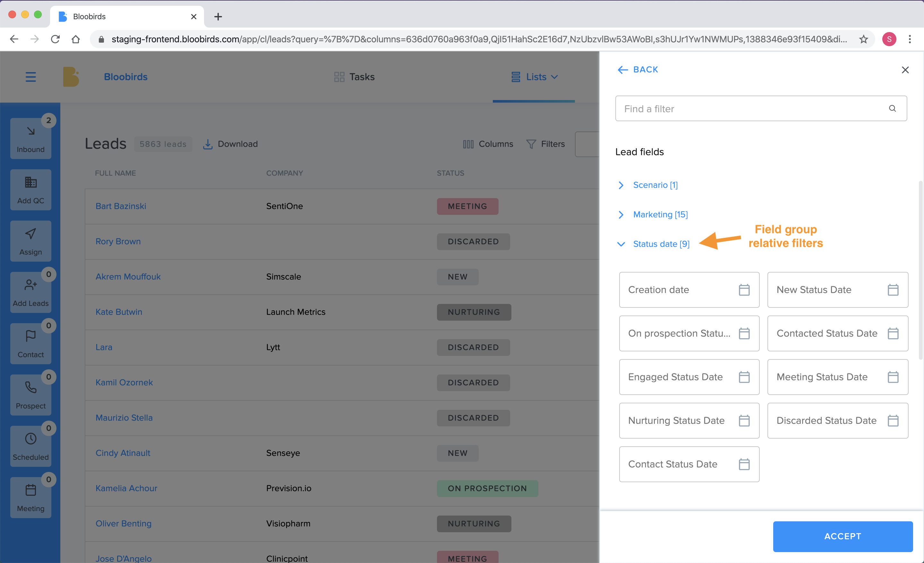
Task: Click the calendar icon on New Status Date
Action: [x=893, y=290]
